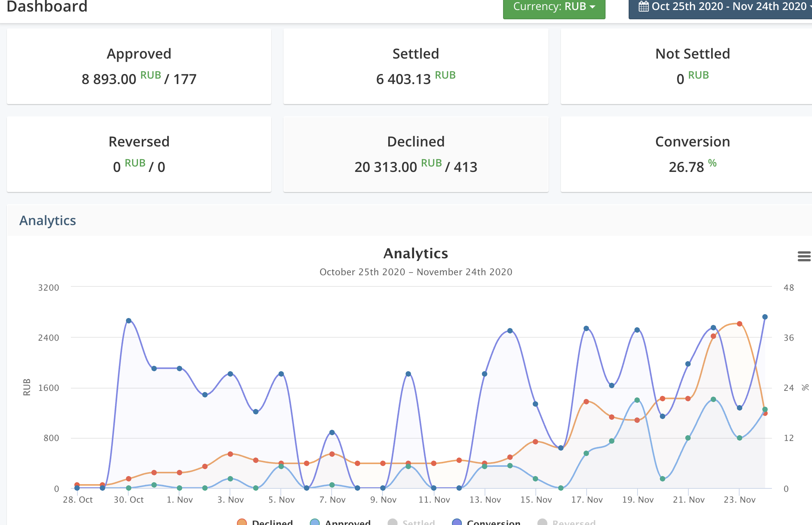
Task: Click the Approved blue legend marker
Action: [315, 522]
